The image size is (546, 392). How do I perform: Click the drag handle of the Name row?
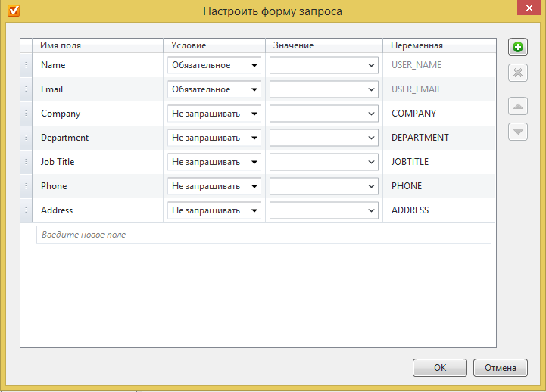(x=26, y=65)
